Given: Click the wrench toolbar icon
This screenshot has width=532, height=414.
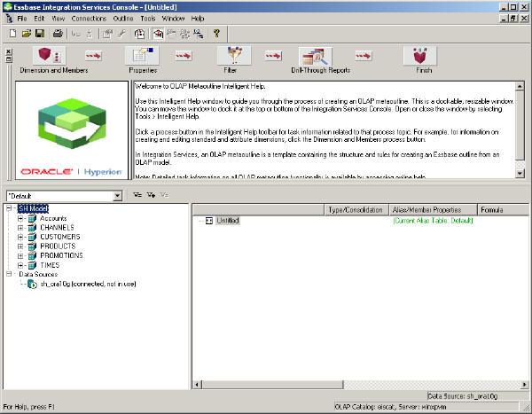Looking at the screenshot, I should click(x=121, y=34).
